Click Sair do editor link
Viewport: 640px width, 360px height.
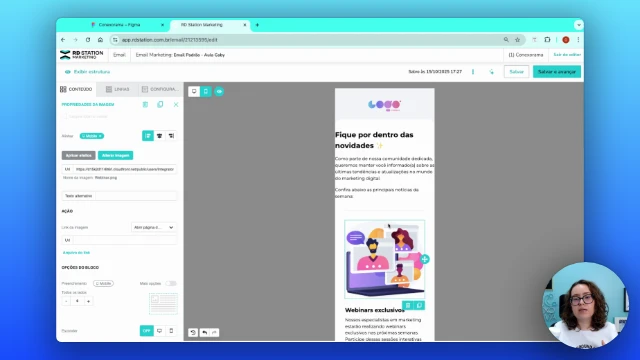pos(567,55)
